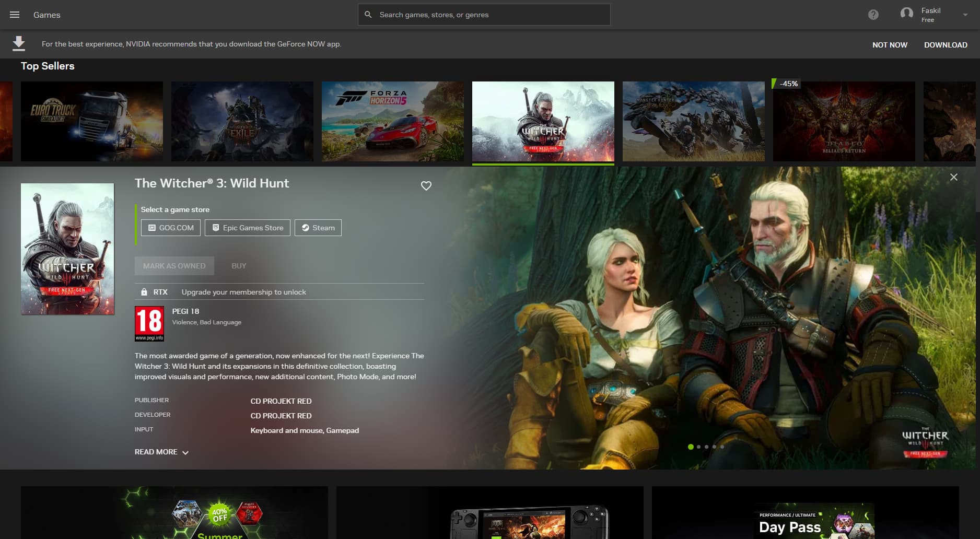The height and width of the screenshot is (539, 980).
Task: Focus the search games input field
Action: click(x=484, y=15)
